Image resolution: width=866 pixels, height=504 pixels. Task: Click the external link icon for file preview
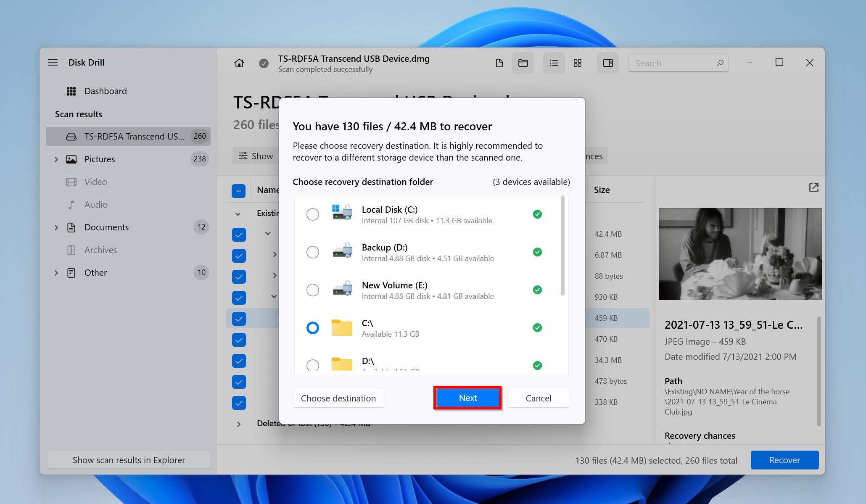pyautogui.click(x=814, y=187)
